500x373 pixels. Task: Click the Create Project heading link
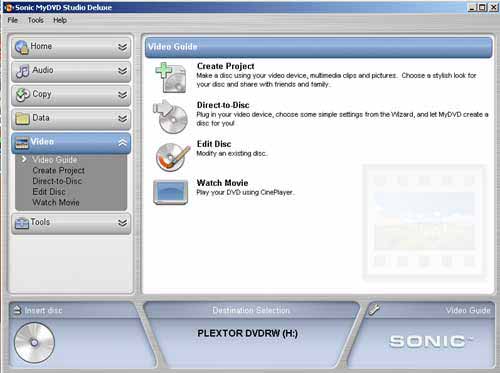pyautogui.click(x=225, y=66)
